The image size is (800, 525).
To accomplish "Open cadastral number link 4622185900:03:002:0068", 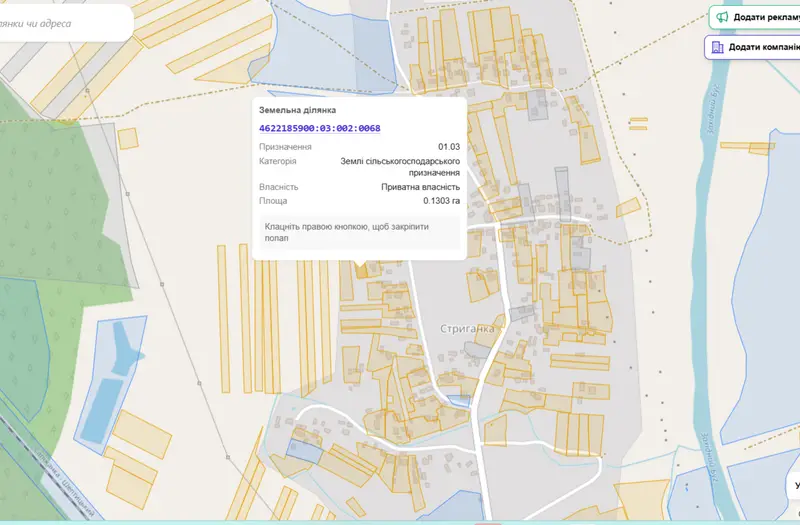I will (x=319, y=128).
